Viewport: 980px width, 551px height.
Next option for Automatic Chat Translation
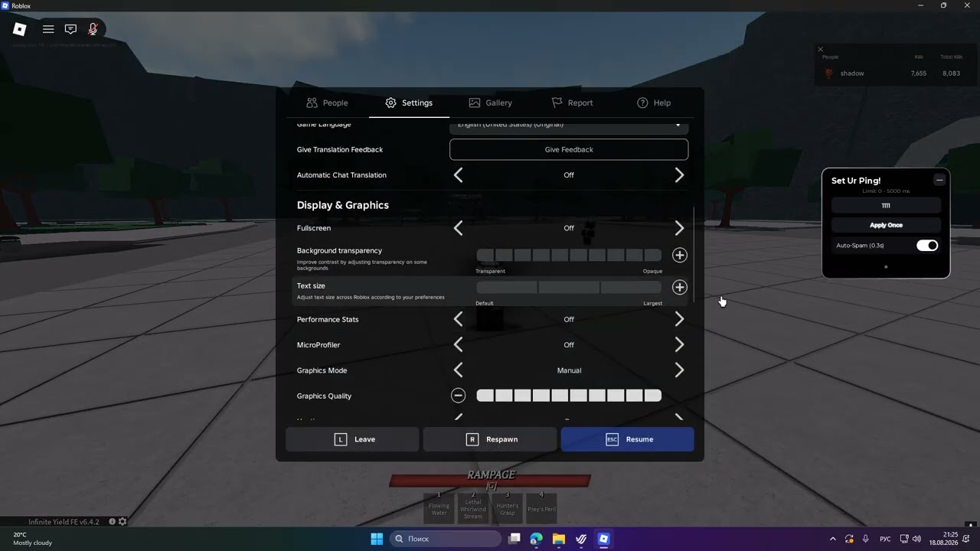point(679,175)
